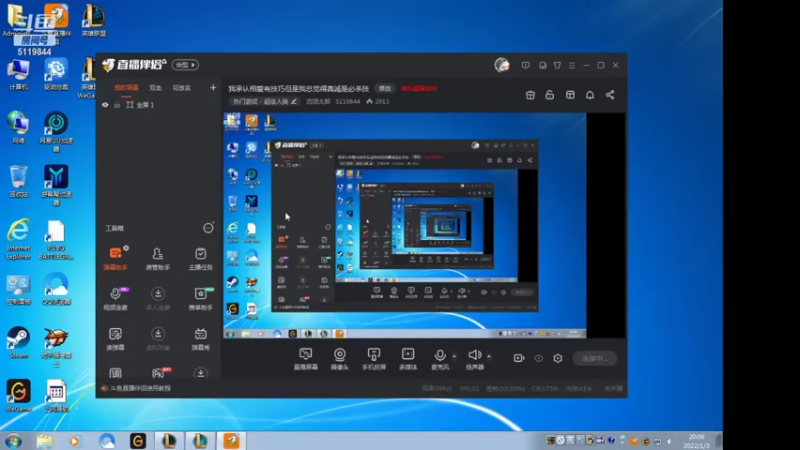Open the 读弹幕 tool
Viewport: 800px width, 450px height.
[116, 338]
